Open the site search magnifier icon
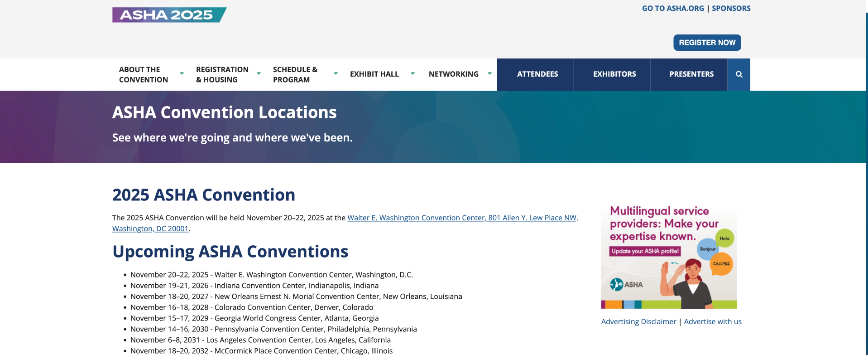868x355 pixels. (739, 74)
